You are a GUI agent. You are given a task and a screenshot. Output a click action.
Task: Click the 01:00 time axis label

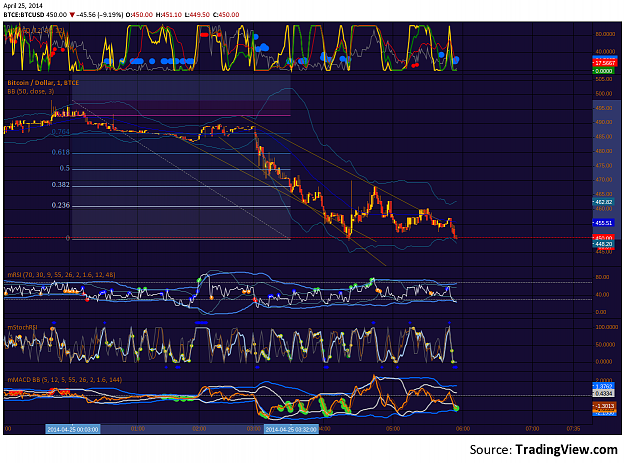138,429
